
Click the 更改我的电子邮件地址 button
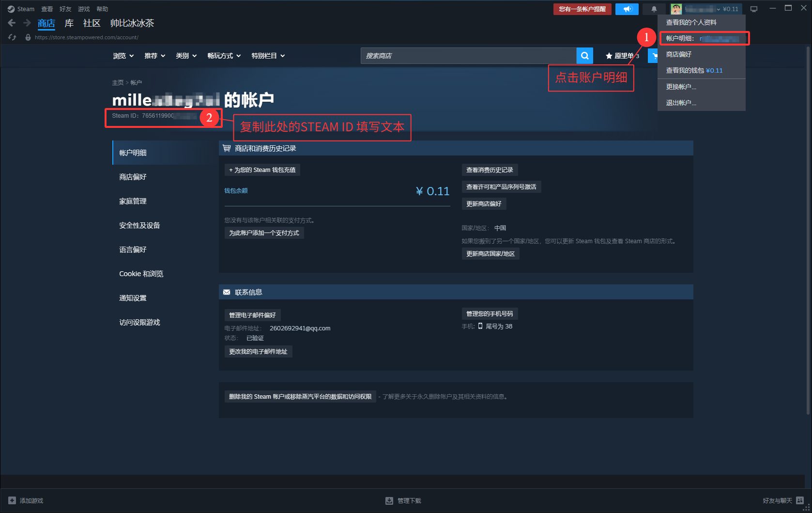point(258,352)
